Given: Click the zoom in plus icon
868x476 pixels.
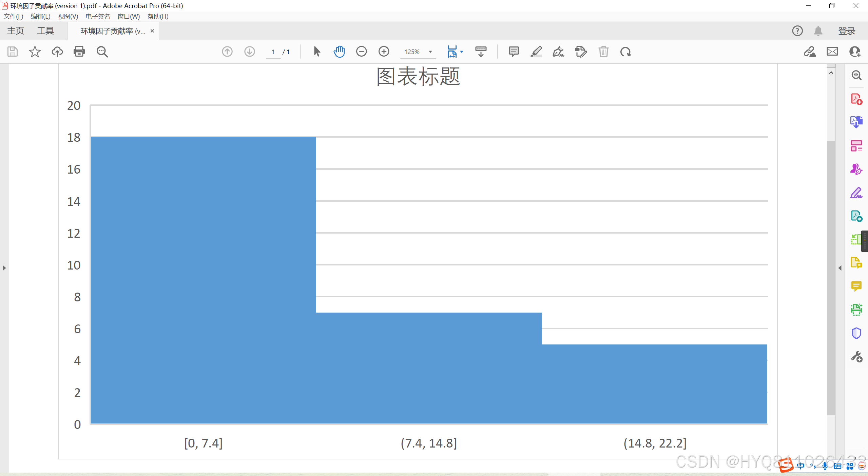Looking at the screenshot, I should (384, 52).
